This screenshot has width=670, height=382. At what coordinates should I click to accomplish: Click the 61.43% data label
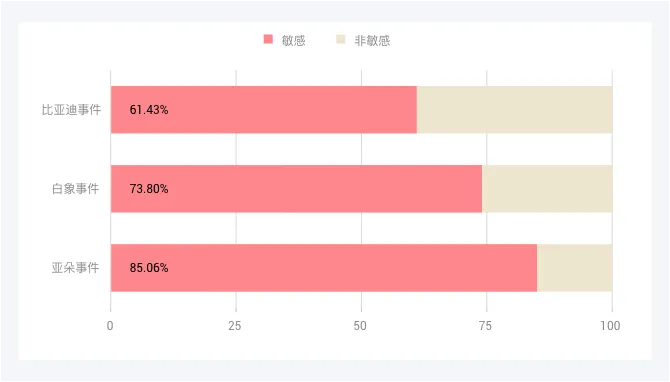149,110
